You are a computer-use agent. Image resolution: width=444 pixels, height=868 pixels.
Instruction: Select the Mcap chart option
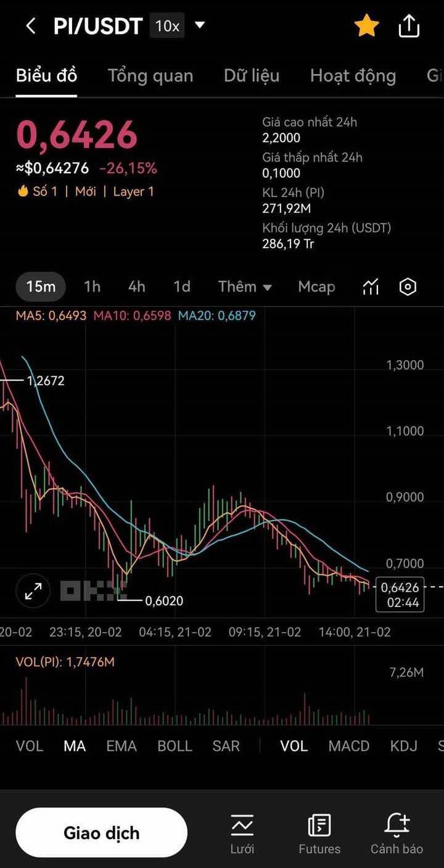(316, 287)
